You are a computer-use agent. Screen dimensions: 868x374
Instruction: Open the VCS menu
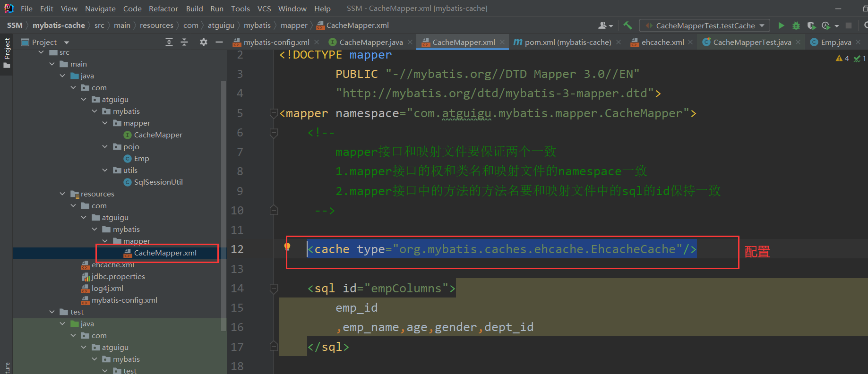click(x=264, y=8)
